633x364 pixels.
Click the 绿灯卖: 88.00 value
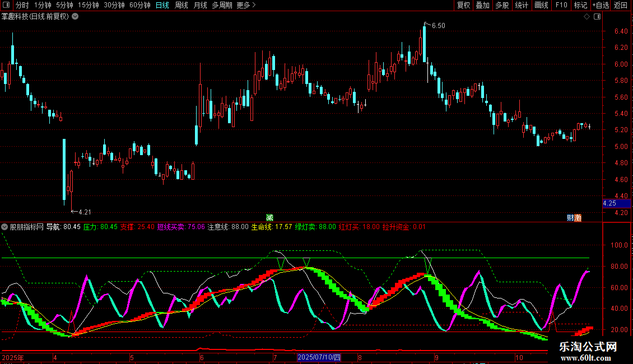point(315,227)
